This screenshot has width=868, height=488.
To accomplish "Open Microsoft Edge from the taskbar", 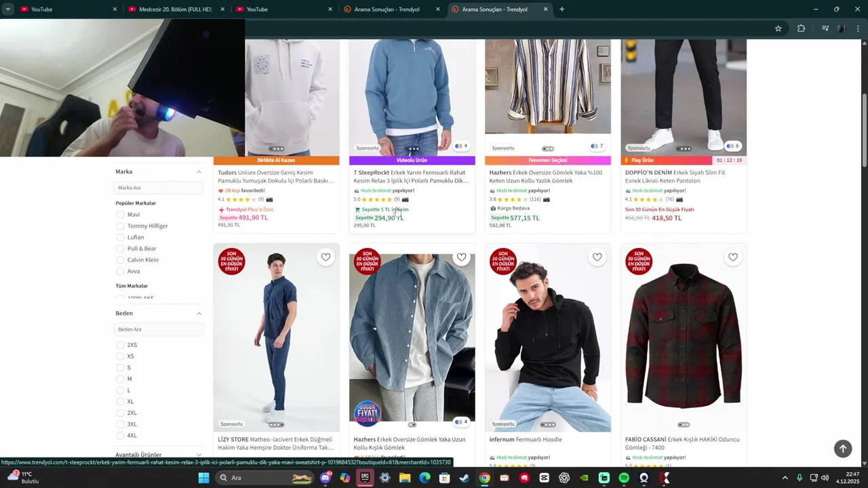I will [425, 478].
